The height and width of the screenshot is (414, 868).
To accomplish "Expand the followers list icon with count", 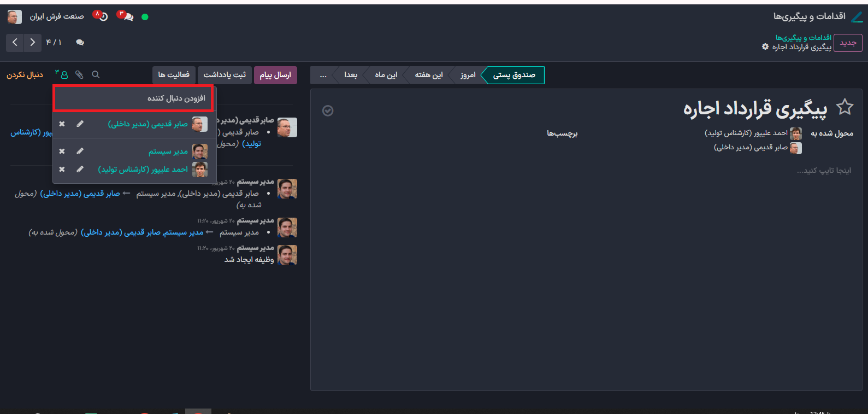I will pos(62,74).
